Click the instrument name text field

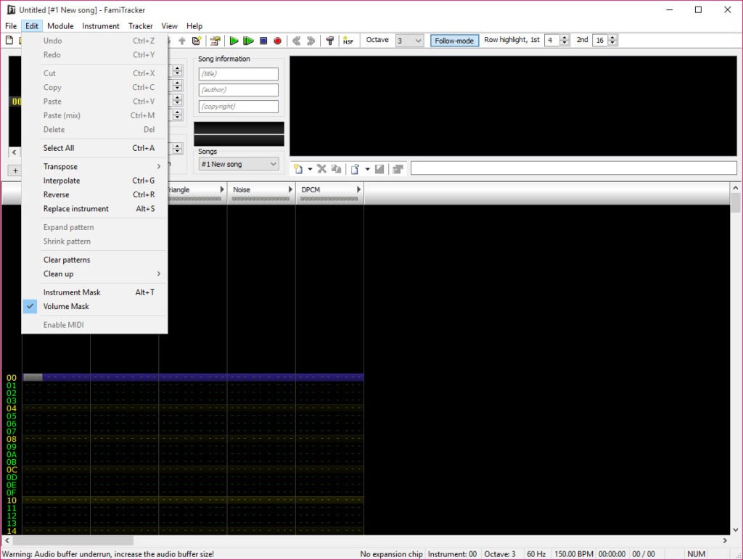(574, 168)
